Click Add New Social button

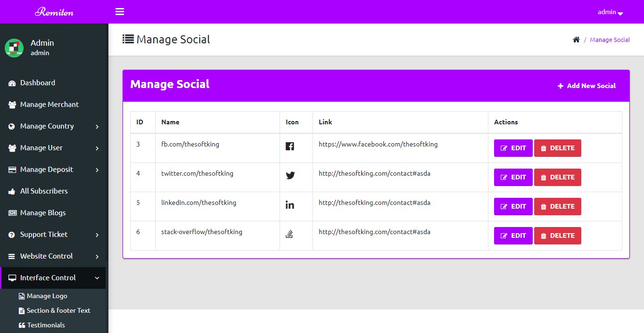(x=586, y=86)
